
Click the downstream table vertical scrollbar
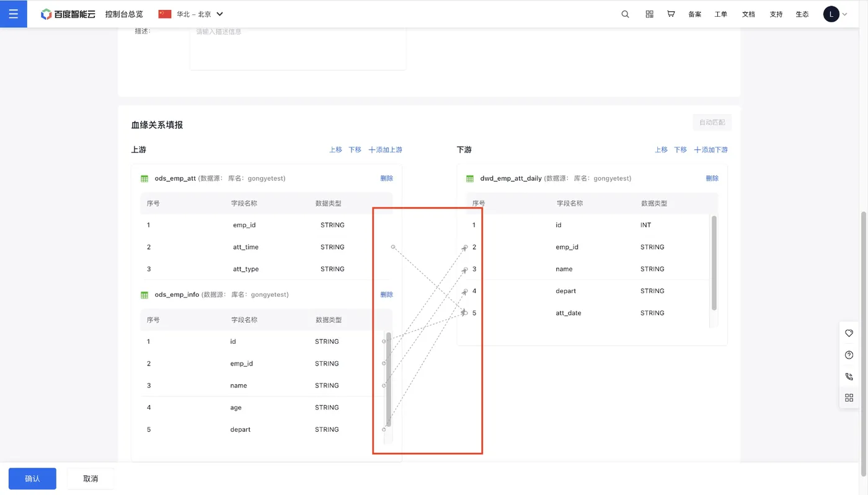point(714,263)
